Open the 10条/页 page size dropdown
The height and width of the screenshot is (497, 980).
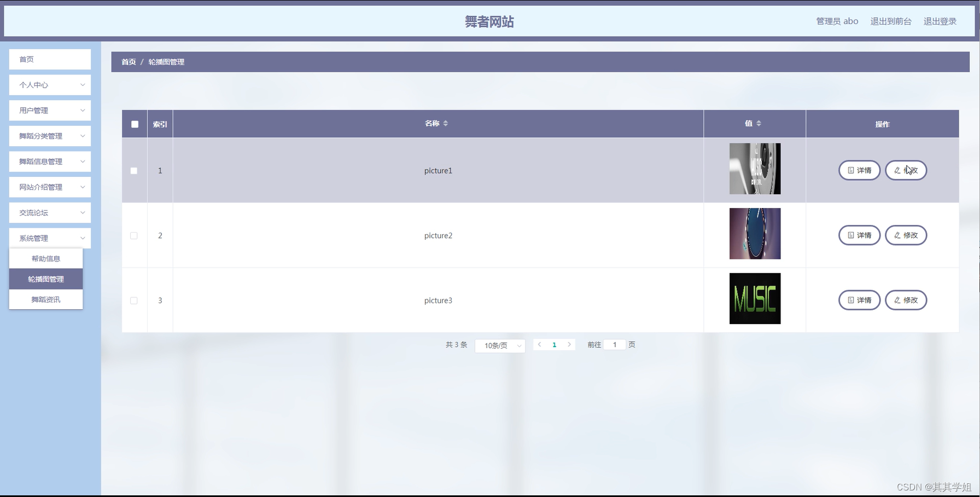click(x=499, y=345)
